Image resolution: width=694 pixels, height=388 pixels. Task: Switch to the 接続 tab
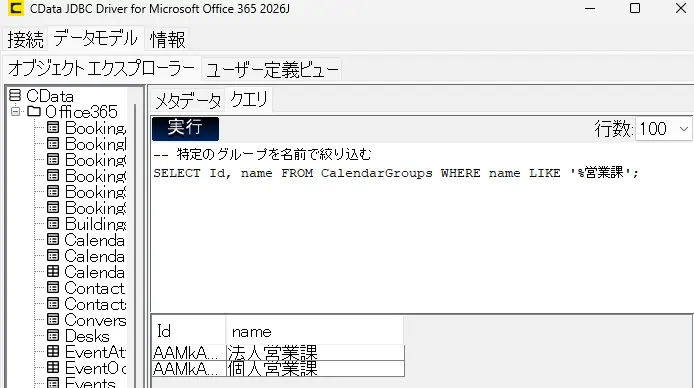coord(26,39)
